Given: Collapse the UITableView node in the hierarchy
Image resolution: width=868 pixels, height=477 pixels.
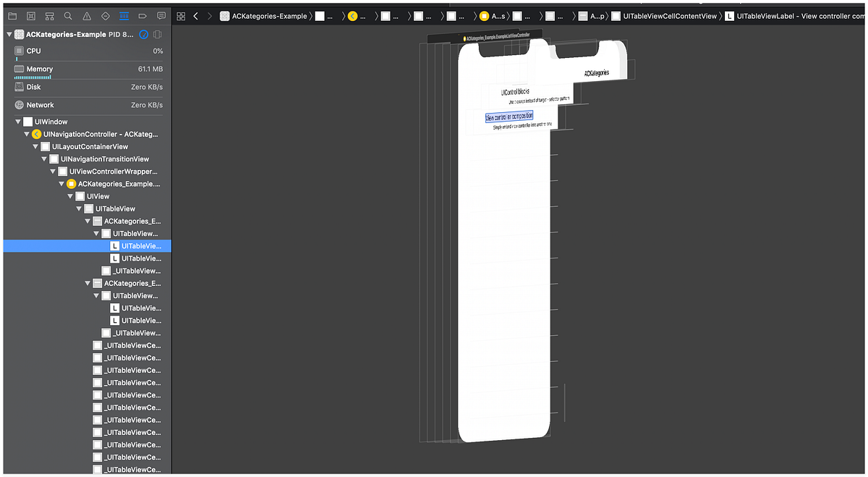Looking at the screenshot, I should click(78, 208).
